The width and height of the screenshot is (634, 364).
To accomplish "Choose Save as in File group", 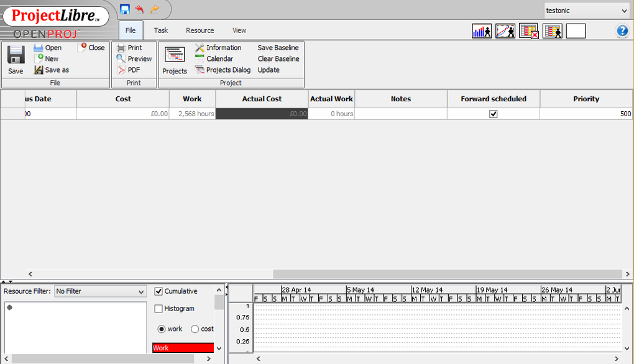I will tap(52, 70).
